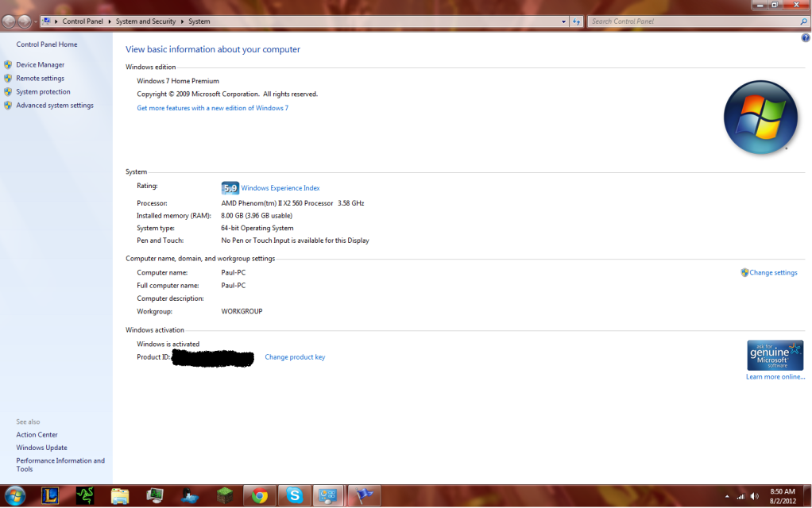
Task: Navigate to Control Panel breadcrumb
Action: click(83, 21)
